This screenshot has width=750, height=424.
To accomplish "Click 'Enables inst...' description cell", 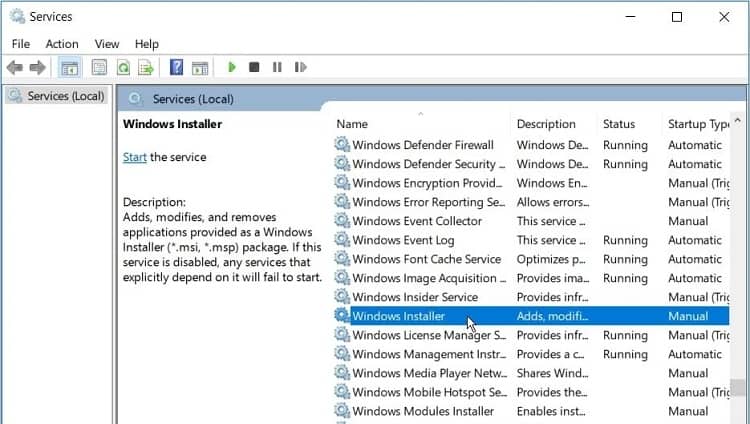I will point(551,411).
